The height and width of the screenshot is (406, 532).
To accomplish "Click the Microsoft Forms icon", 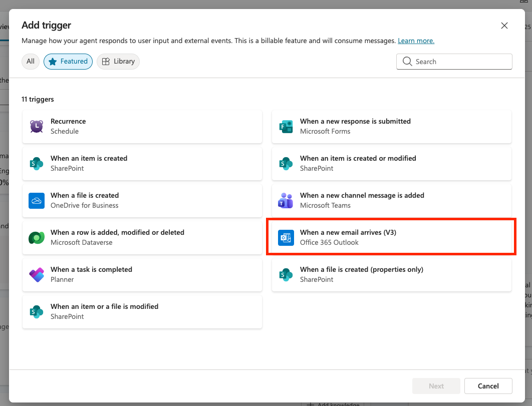I will (286, 126).
